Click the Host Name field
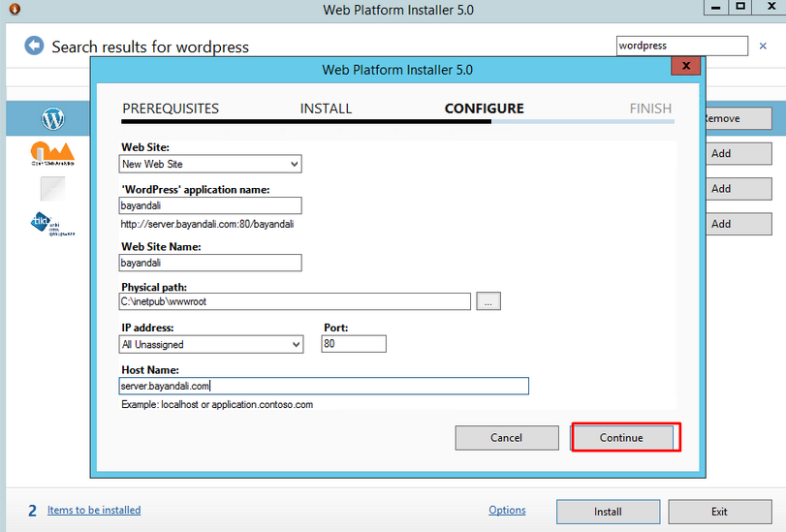This screenshot has width=786, height=532. tap(324, 386)
